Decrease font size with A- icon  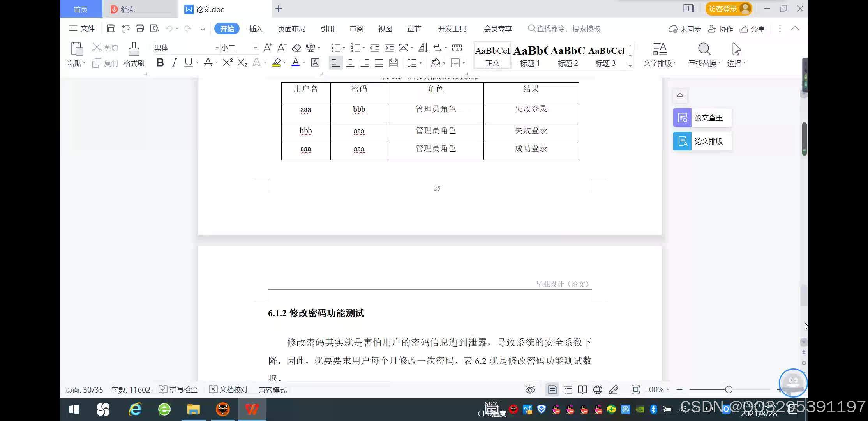click(282, 48)
